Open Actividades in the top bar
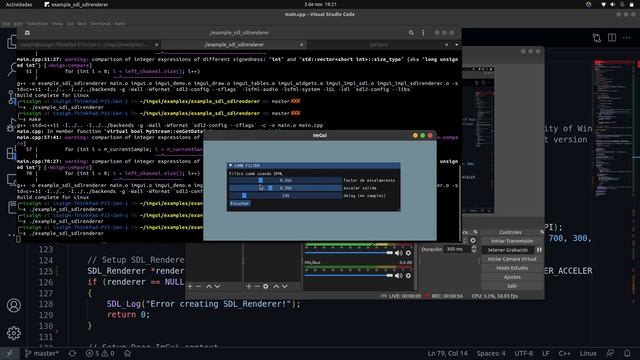The image size is (640, 360). (x=19, y=4)
